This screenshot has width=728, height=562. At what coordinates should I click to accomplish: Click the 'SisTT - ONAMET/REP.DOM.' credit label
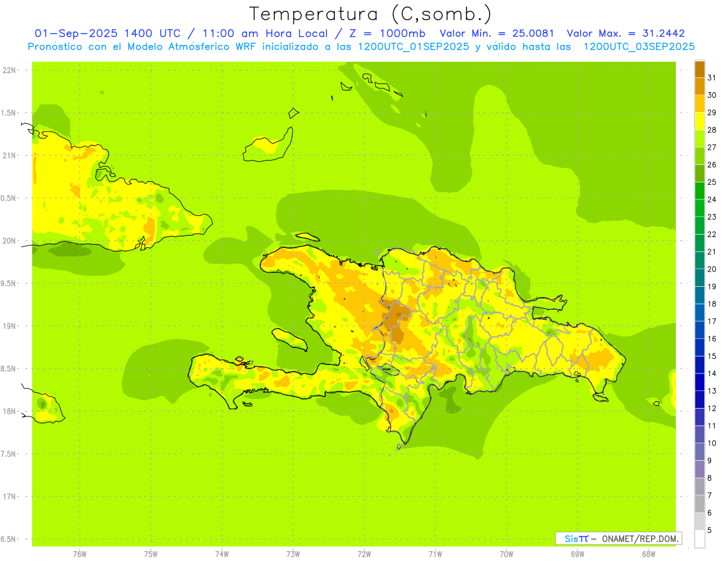pos(618,538)
